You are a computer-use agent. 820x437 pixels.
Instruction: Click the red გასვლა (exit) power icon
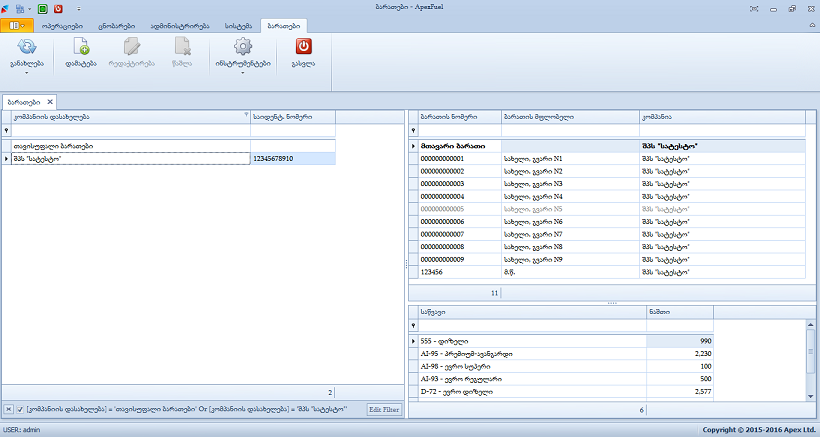[x=303, y=47]
